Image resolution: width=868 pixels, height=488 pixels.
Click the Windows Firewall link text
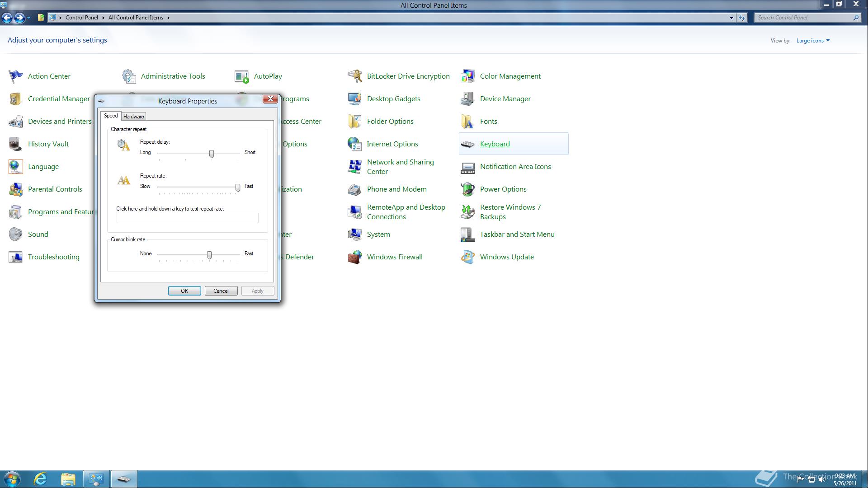point(395,257)
